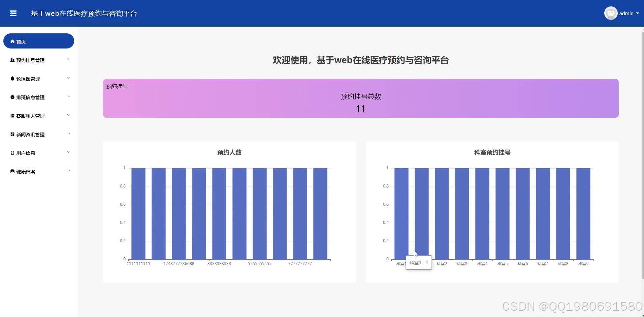
Task: Select the 首页 menu item
Action: [38, 41]
